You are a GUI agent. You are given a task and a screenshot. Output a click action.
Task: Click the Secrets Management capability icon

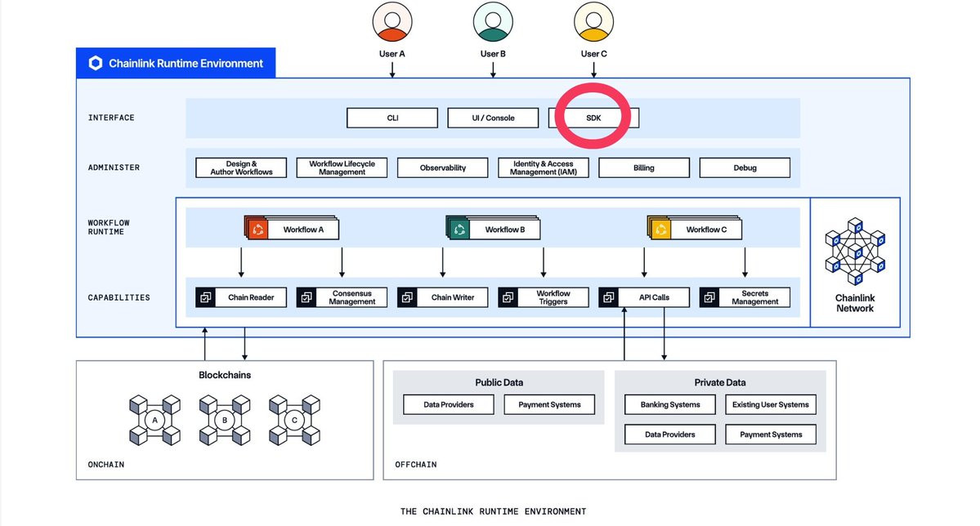[x=709, y=297]
